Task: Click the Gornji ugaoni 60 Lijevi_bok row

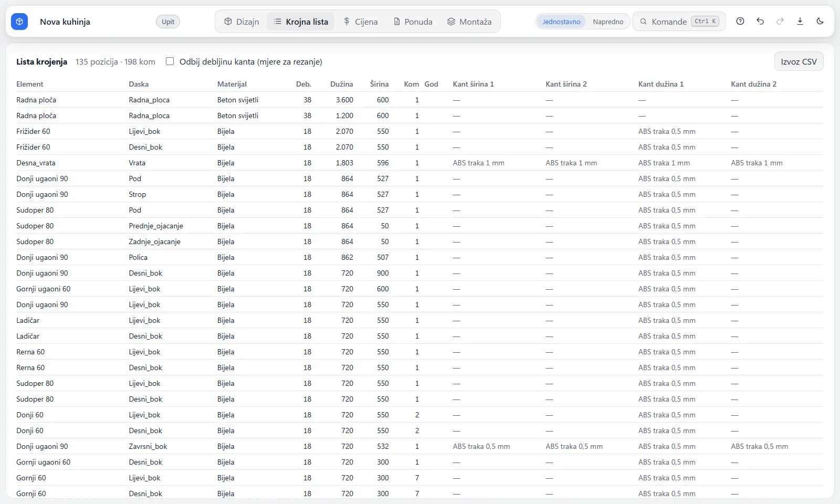Action: pos(420,289)
